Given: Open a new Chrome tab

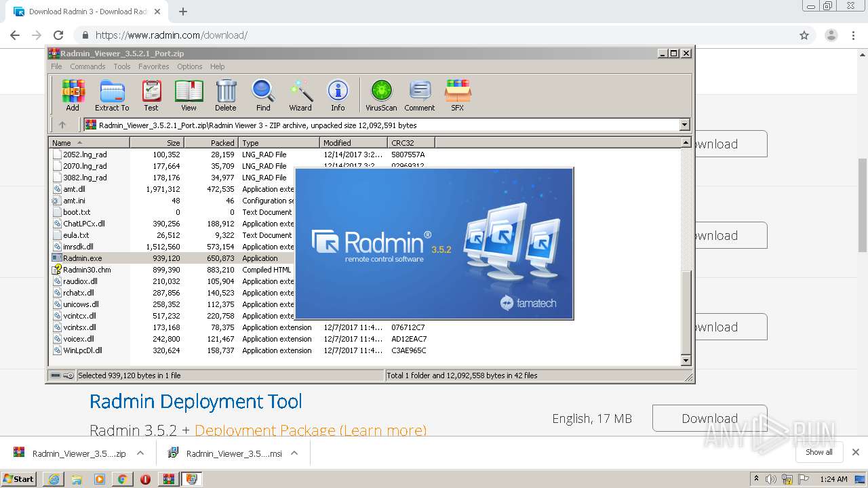Looking at the screenshot, I should click(183, 12).
